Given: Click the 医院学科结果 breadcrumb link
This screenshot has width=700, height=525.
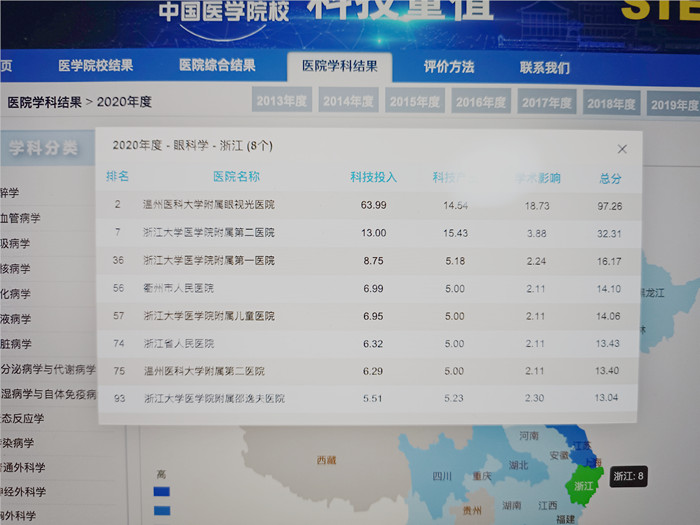Looking at the screenshot, I should point(43,102).
